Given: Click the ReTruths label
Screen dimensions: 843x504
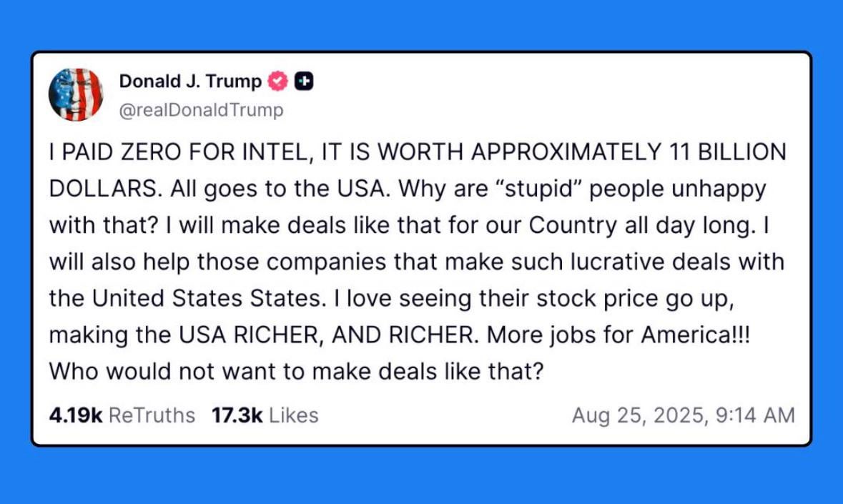Looking at the screenshot, I should click(x=152, y=415).
